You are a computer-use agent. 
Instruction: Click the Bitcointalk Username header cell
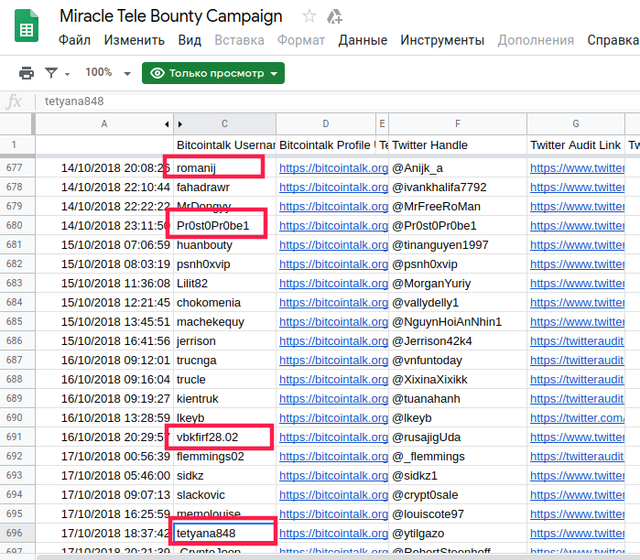click(x=225, y=145)
